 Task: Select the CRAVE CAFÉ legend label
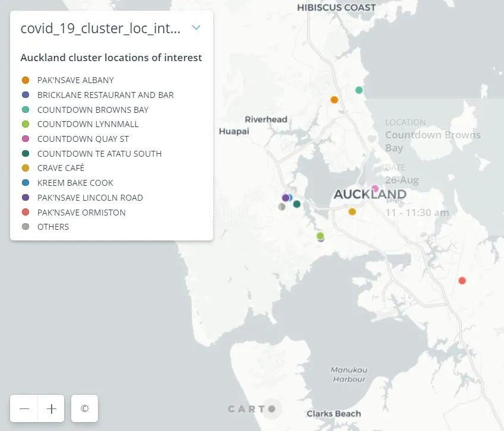pyautogui.click(x=61, y=168)
